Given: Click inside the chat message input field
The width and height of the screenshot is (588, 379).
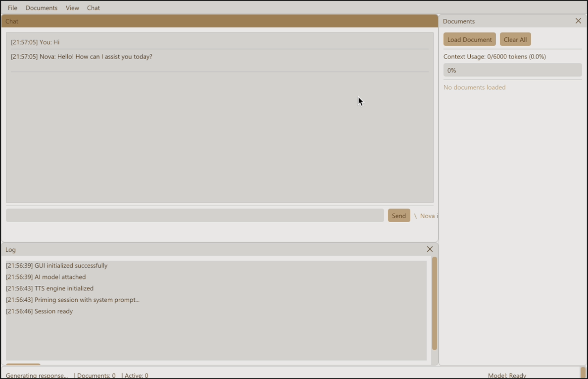Looking at the screenshot, I should click(195, 215).
